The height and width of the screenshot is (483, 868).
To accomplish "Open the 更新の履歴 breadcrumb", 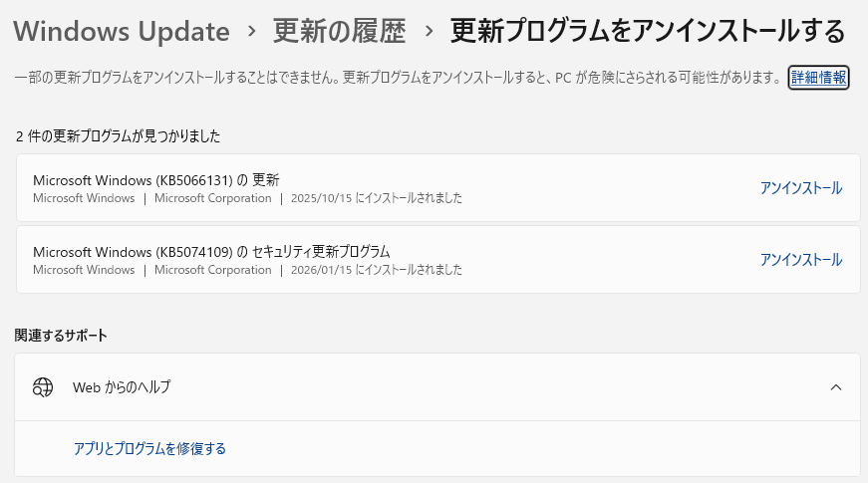I will tap(339, 32).
